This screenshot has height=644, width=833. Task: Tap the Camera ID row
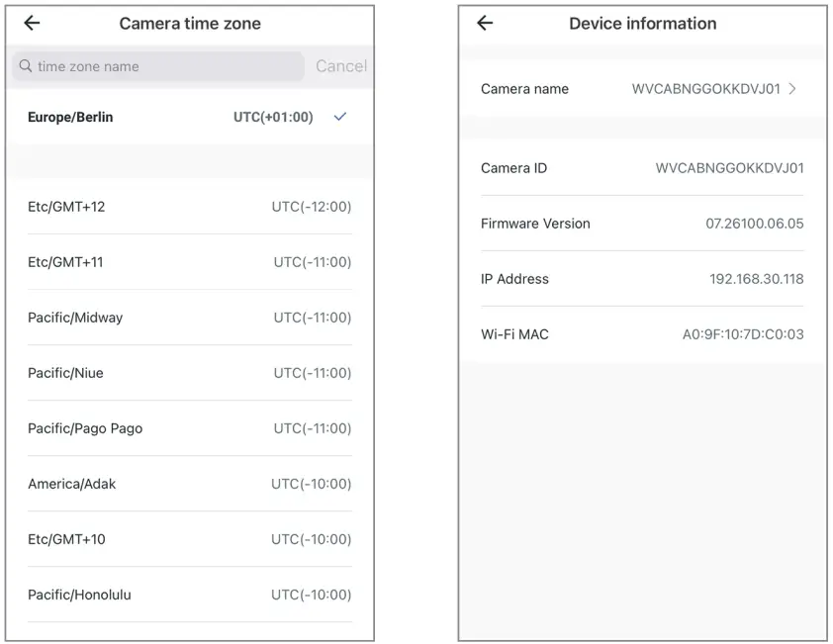coord(642,168)
